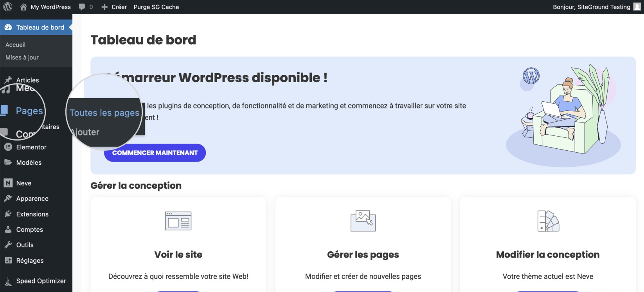
Task: Click the Articles pushpin icon
Action: coord(8,80)
